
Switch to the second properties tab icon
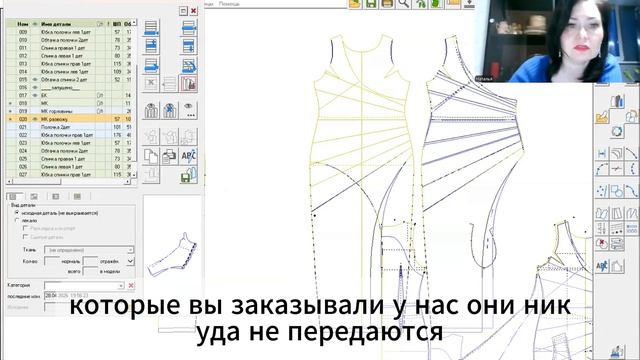click(x=34, y=197)
